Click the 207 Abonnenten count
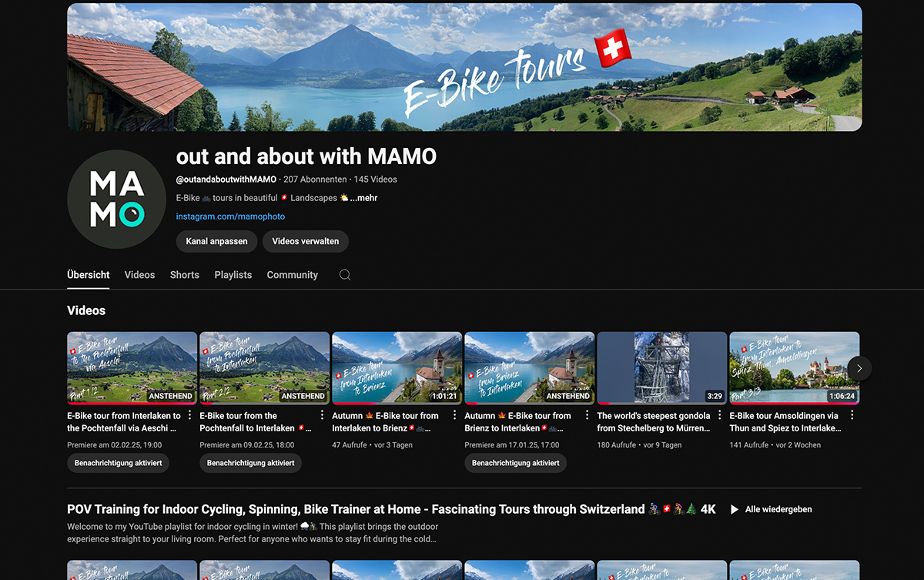924x580 pixels. coord(315,179)
